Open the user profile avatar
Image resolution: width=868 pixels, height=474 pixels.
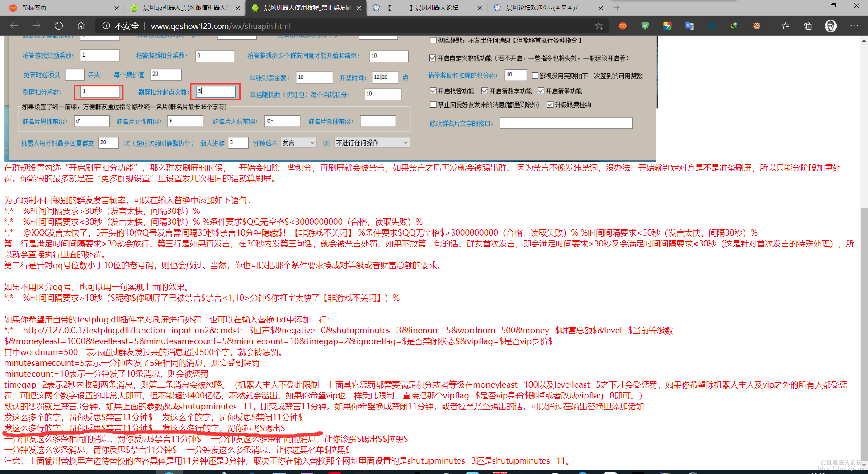[x=830, y=26]
